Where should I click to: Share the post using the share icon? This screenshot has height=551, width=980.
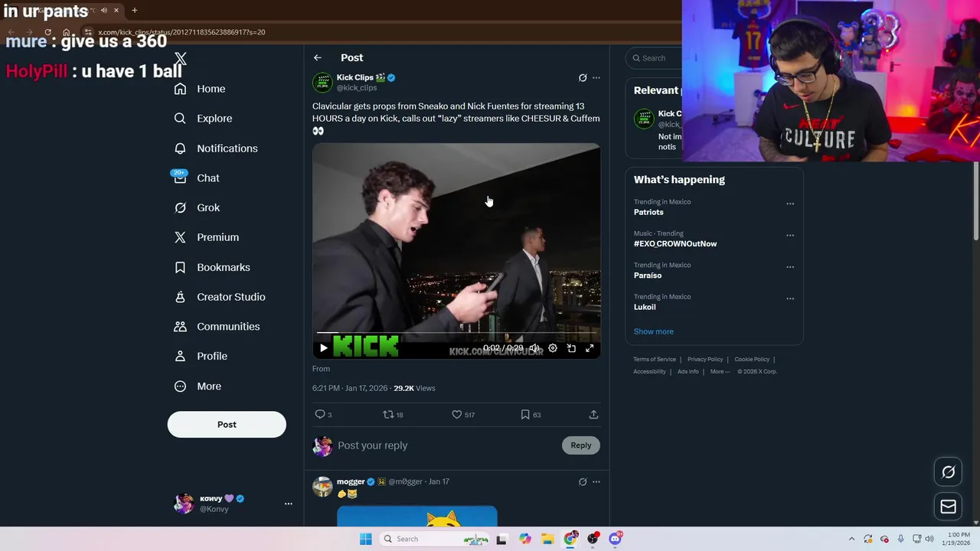593,415
